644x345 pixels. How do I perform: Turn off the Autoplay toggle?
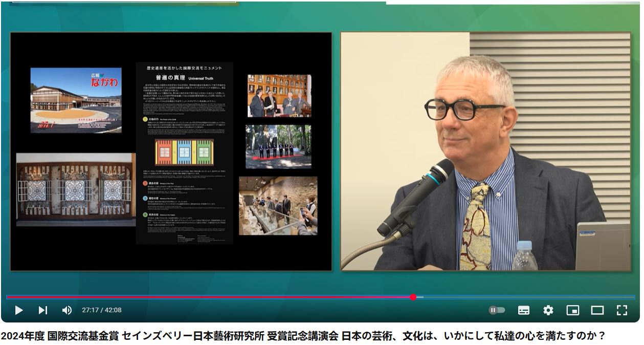pos(497,310)
